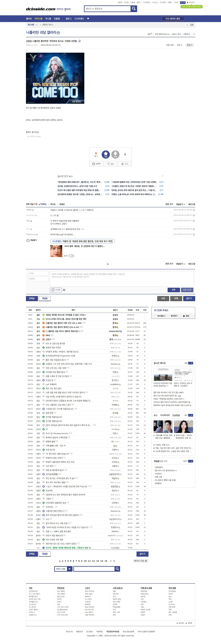Click the COME 100 game ad image
The image size is (221, 644).
pyautogui.click(x=55, y=78)
